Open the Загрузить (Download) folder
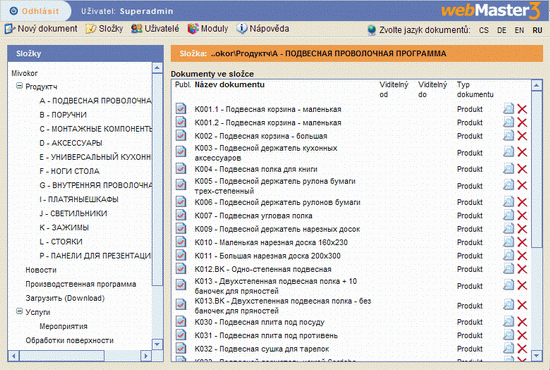 click(65, 298)
